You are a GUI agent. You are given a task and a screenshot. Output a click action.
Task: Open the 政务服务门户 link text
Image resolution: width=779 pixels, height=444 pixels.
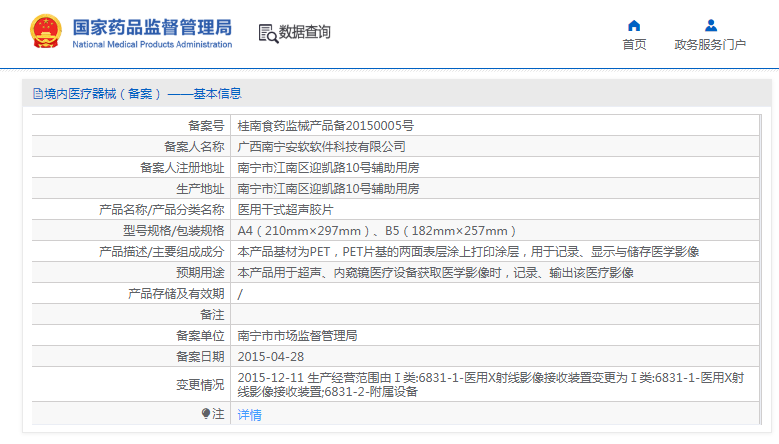(710, 45)
